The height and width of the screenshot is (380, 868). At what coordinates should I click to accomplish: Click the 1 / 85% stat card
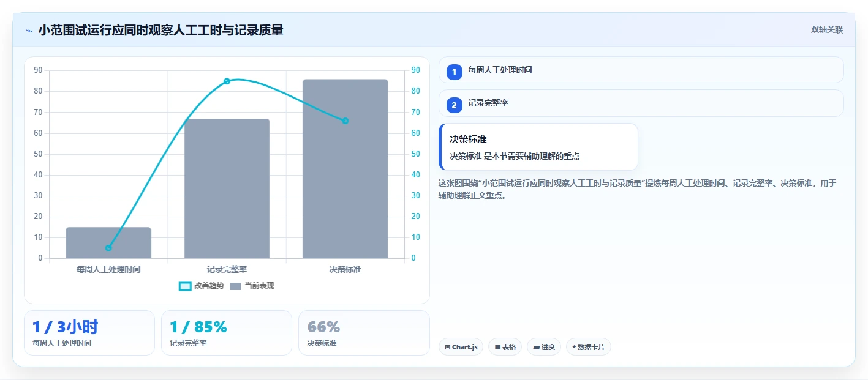coord(227,333)
